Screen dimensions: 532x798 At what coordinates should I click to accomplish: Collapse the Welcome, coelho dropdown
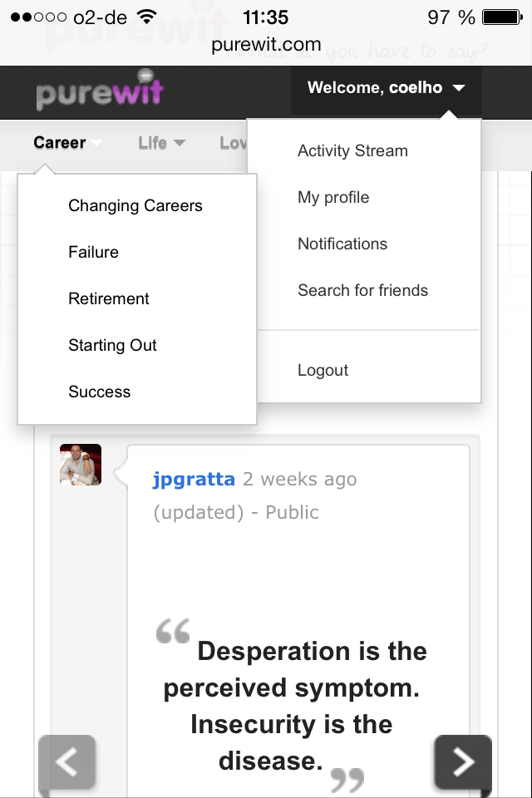pos(386,88)
